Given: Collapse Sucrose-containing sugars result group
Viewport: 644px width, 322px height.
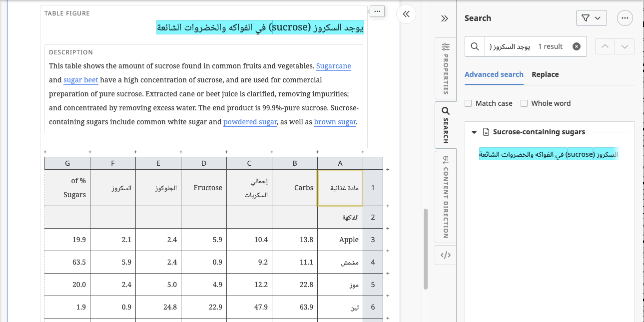Looking at the screenshot, I should click(x=474, y=132).
